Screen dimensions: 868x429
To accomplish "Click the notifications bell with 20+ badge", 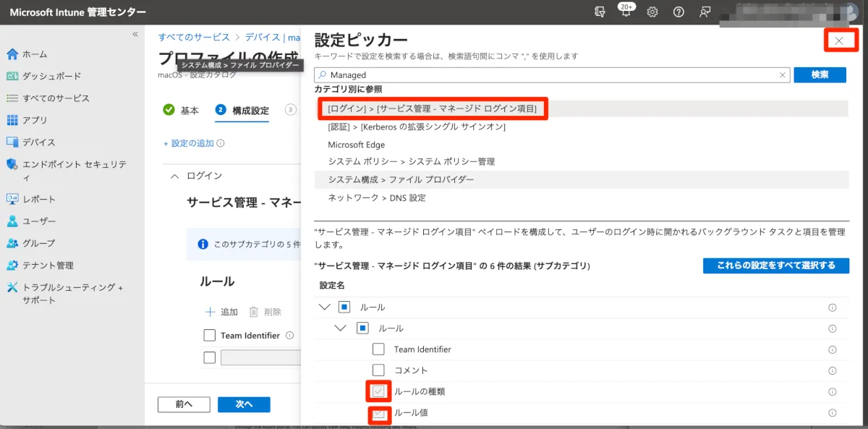I will 626,12.
